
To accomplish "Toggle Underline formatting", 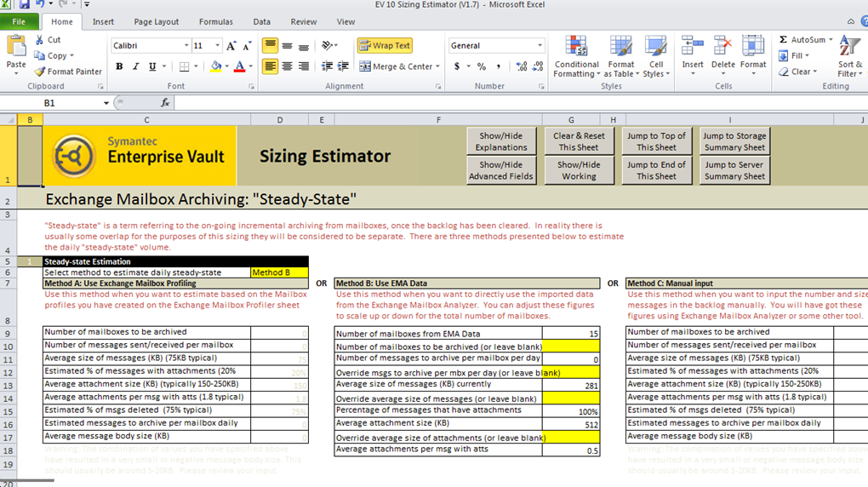I will [152, 66].
